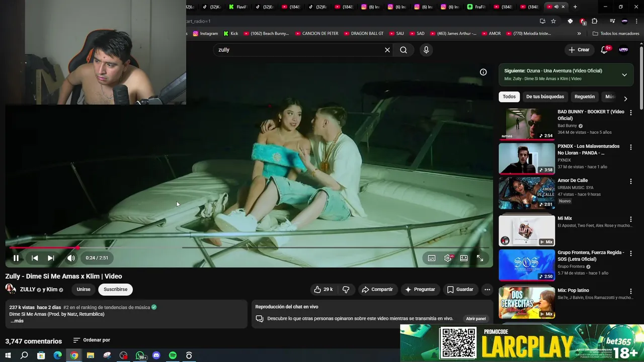The height and width of the screenshot is (362, 644).
Task: Open a new browser tab
Action: [x=575, y=7]
